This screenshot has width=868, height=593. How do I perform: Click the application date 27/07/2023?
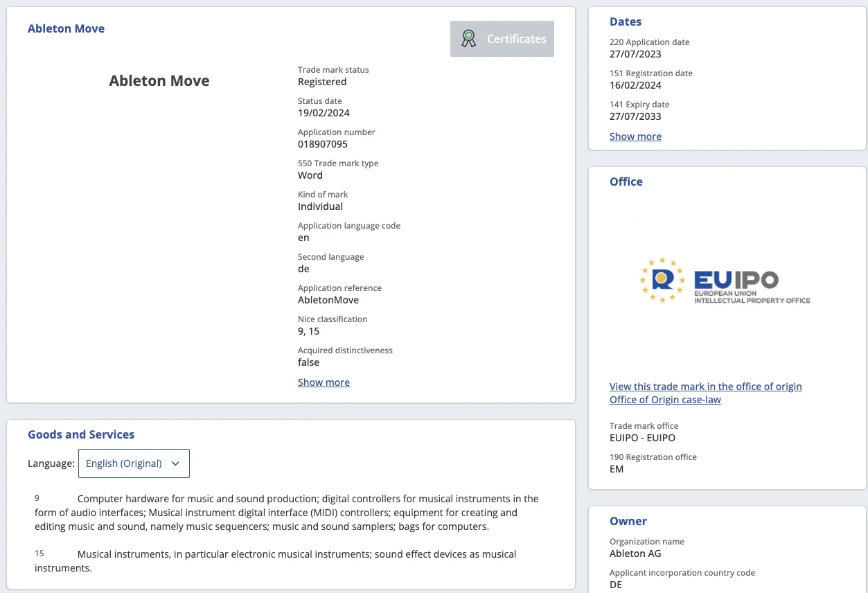click(635, 54)
